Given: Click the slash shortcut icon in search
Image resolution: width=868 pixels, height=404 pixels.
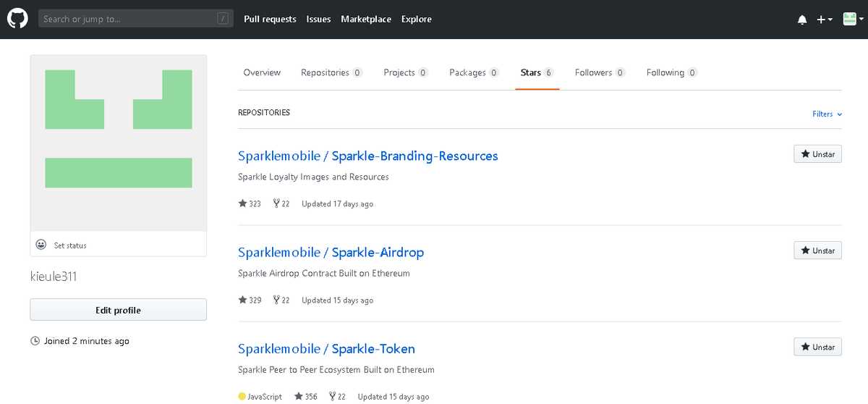Looking at the screenshot, I should (223, 19).
